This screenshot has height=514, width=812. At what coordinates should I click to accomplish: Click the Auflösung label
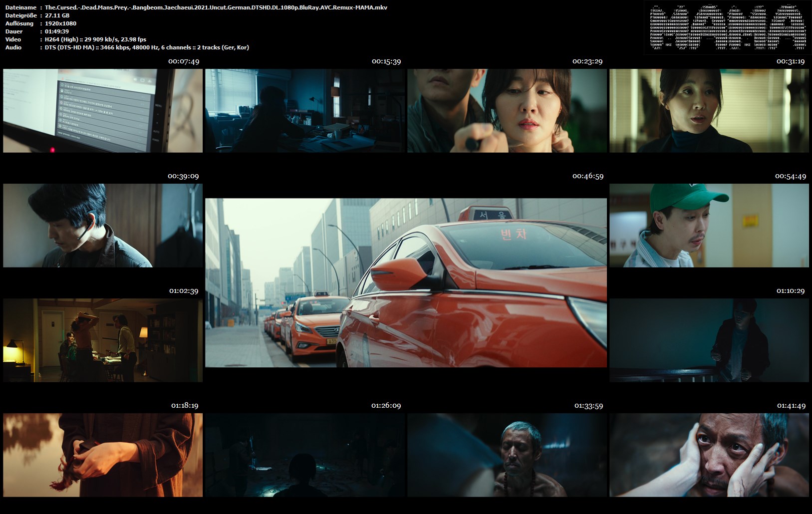tap(19, 23)
